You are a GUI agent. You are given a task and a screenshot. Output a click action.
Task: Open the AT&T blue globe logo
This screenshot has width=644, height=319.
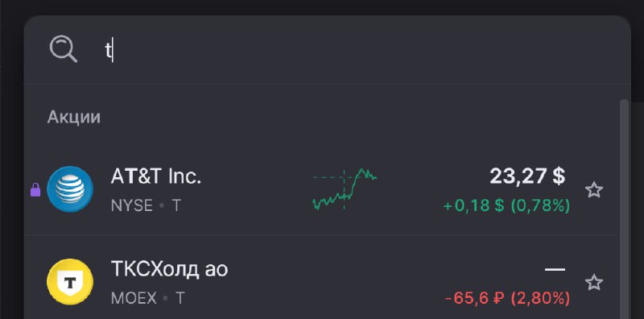coord(70,189)
